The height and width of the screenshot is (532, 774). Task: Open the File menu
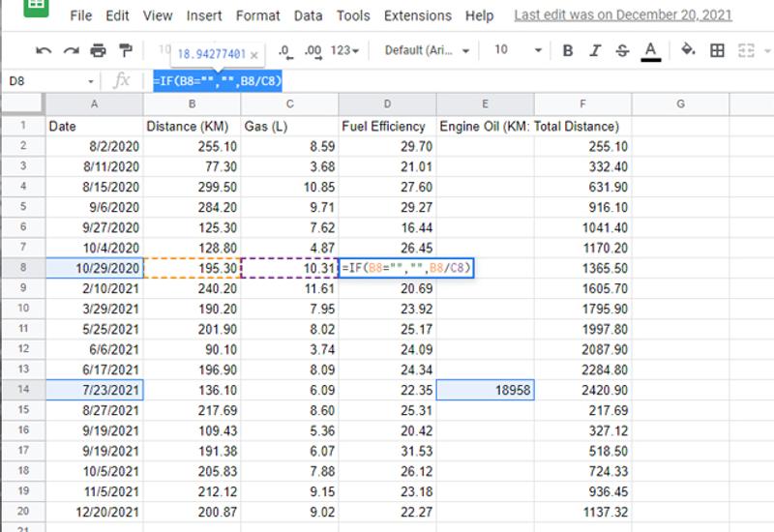point(81,15)
